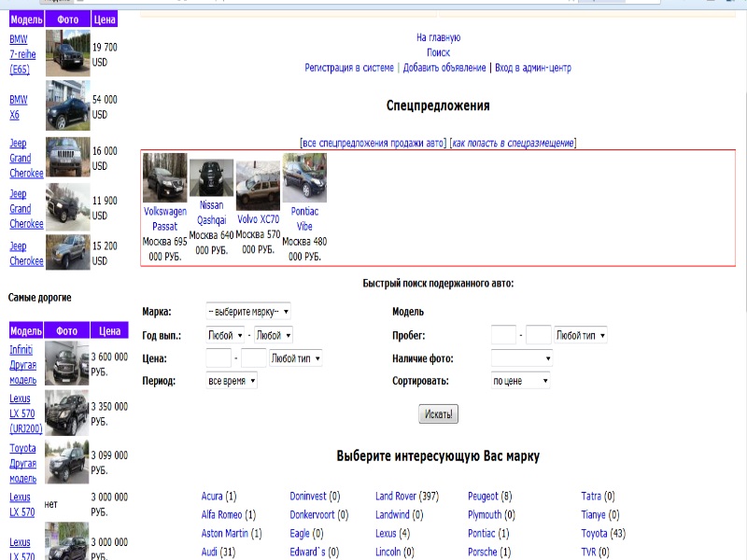This screenshot has width=747, height=560.
Task: Open the Volkswagen Passat offer link
Action: (x=165, y=218)
